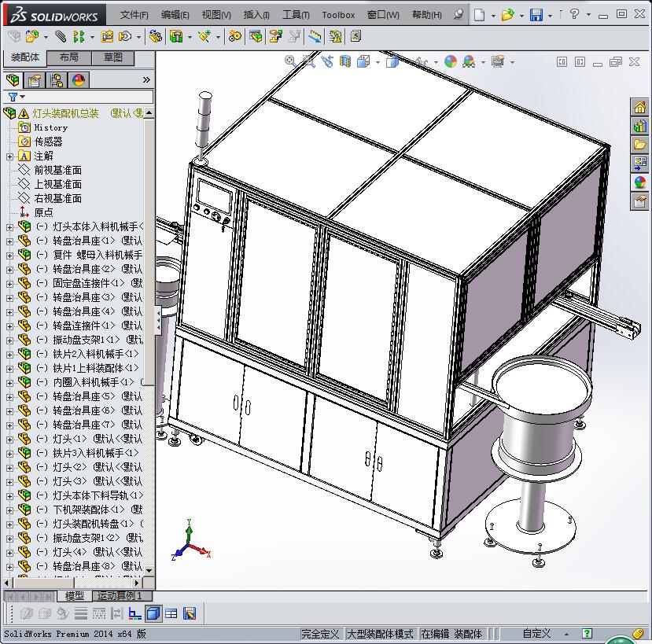The width and height of the screenshot is (652, 644).
Task: Toggle large assembly mode status indicator
Action: pos(380,634)
